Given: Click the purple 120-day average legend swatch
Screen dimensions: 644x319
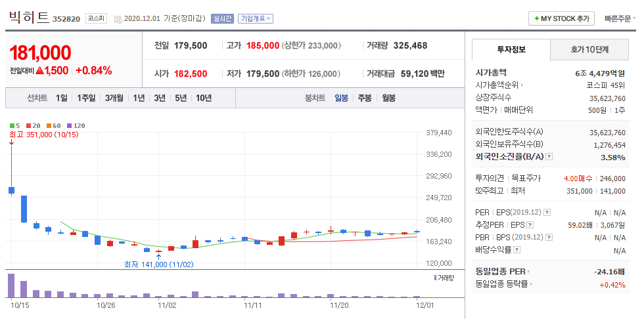Looking at the screenshot, I should [x=69, y=125].
